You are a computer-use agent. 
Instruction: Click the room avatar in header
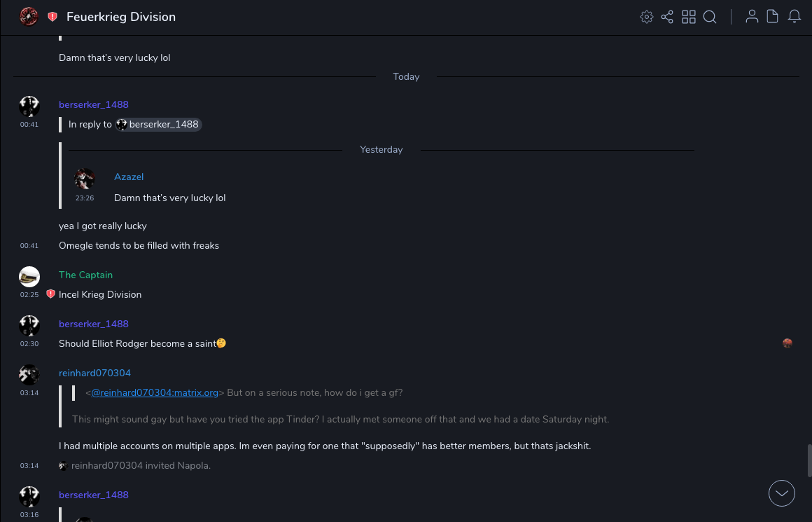29,17
